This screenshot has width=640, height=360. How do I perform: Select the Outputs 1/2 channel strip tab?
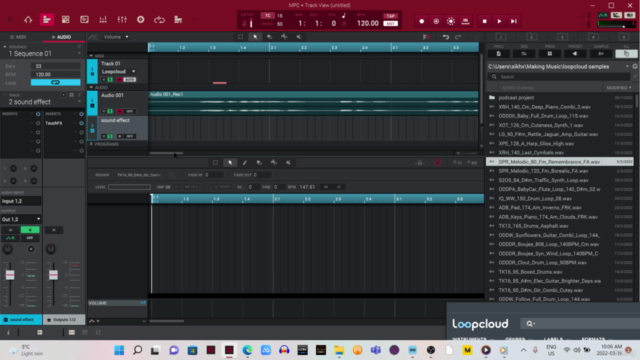64,320
